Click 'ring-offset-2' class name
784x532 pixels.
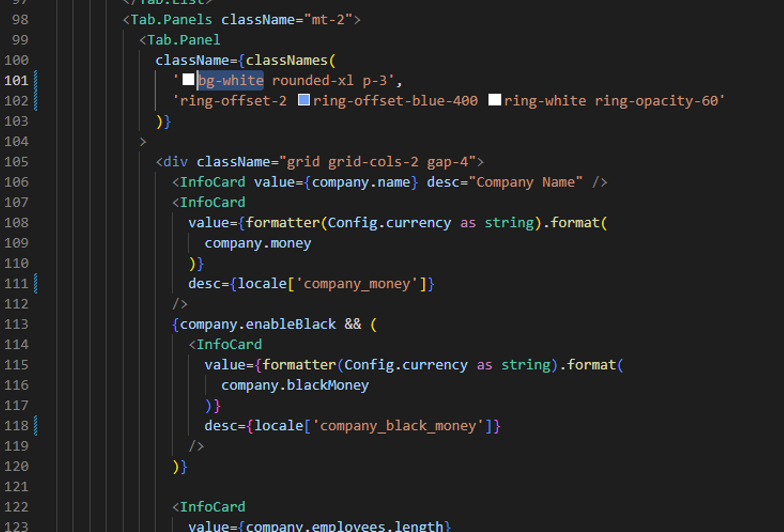tap(233, 101)
